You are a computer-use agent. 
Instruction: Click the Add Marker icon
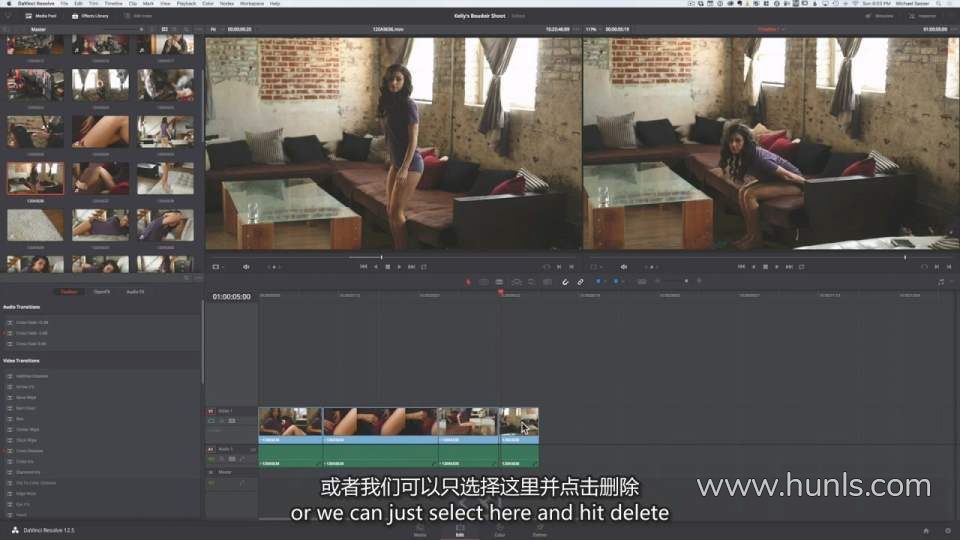click(616, 282)
